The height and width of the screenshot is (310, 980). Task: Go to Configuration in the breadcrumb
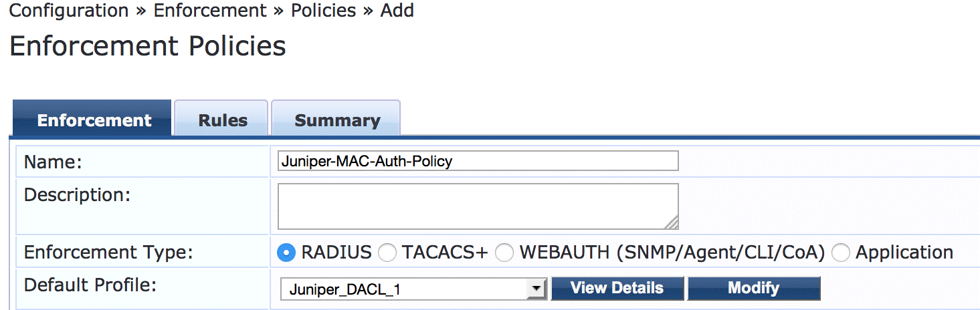point(69,11)
